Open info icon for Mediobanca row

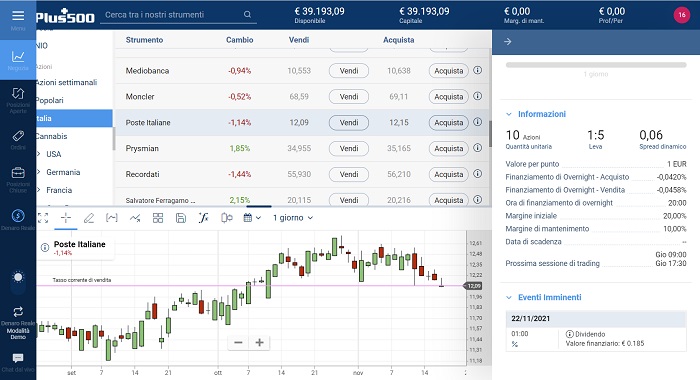coord(477,70)
